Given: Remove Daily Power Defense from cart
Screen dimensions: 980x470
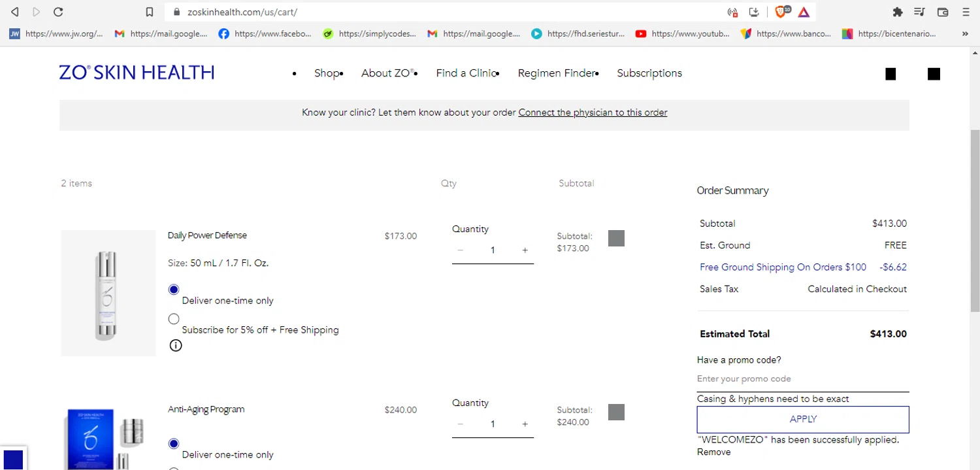Looking at the screenshot, I should click(616, 238).
